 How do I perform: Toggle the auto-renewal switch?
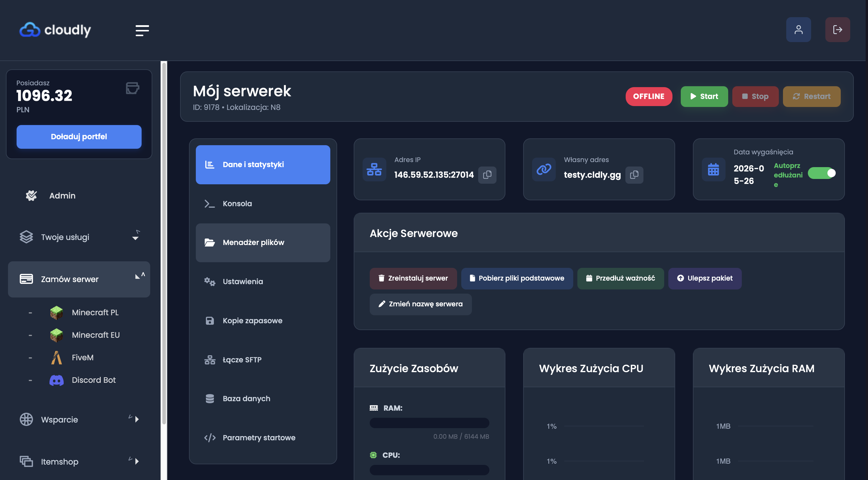[821, 173]
